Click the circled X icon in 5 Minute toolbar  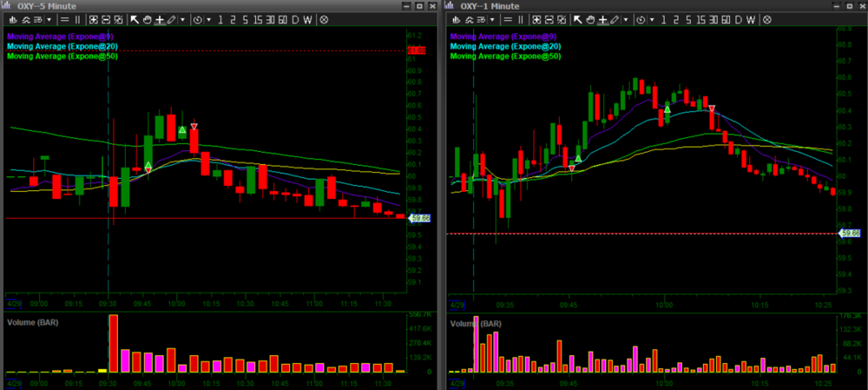pos(324,18)
